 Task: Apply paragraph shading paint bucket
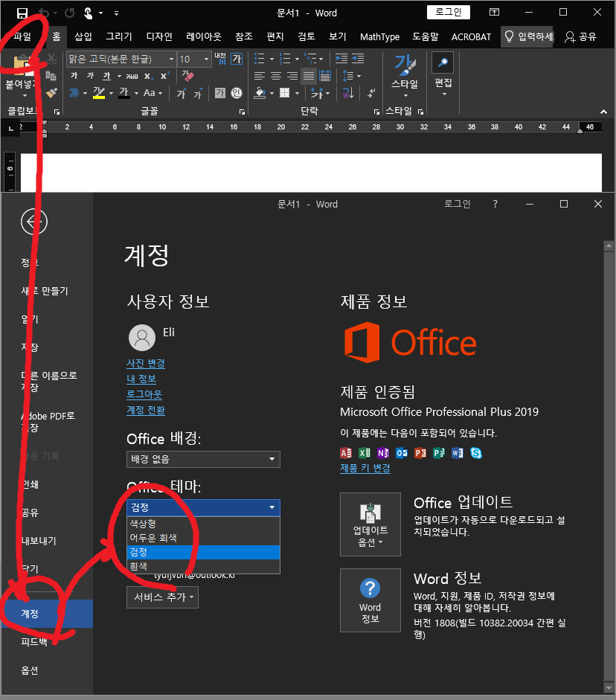click(x=260, y=93)
